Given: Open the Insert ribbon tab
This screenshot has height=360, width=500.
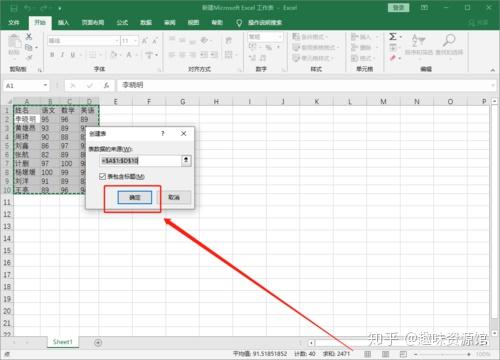Looking at the screenshot, I should 63,23.
